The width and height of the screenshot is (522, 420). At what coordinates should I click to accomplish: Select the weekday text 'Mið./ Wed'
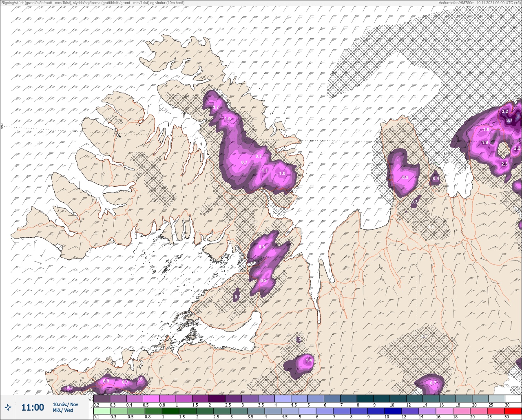point(63,410)
